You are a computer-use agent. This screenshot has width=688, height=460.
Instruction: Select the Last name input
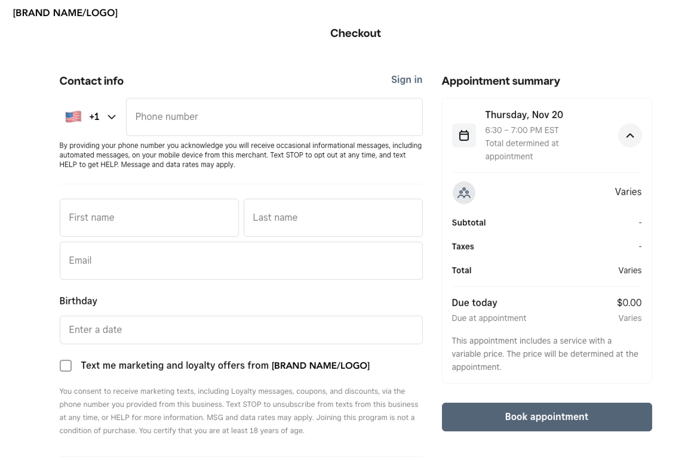coord(332,218)
